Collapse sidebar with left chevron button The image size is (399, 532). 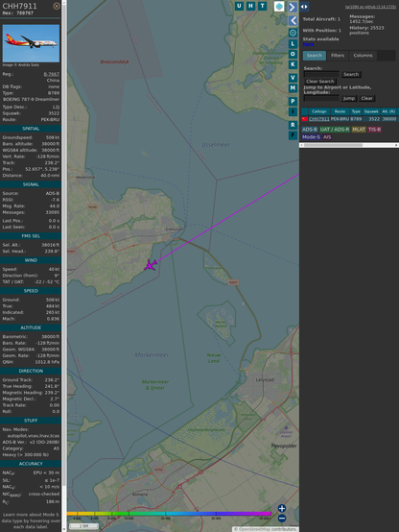tap(293, 21)
